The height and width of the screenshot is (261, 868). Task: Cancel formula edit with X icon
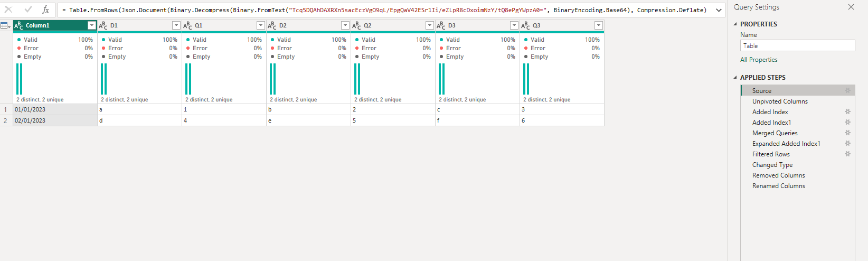pos(8,10)
